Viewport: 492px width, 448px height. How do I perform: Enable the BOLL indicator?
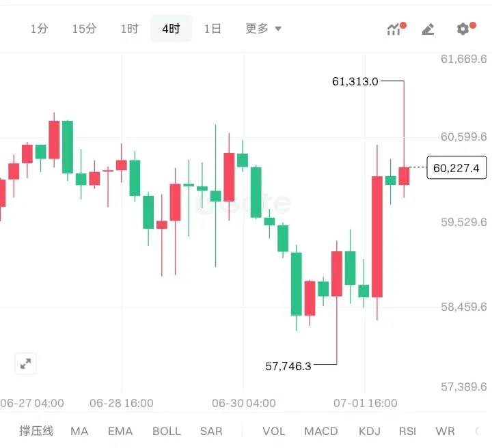pos(167,432)
